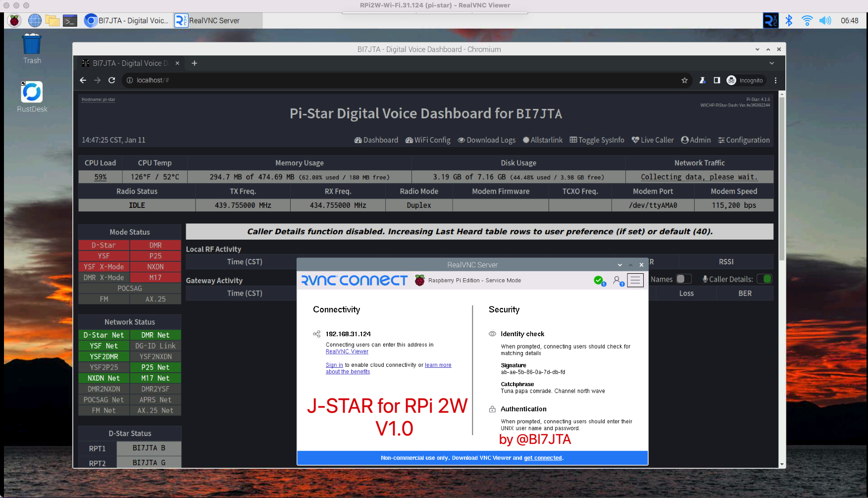Open the Trash desktop icon
Screen dimensions: 868x498
[x=32, y=49]
